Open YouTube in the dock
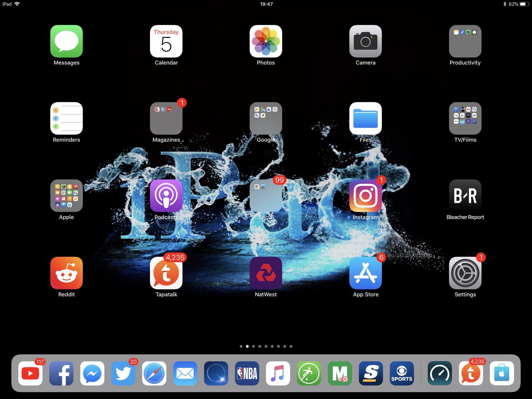 (30, 373)
